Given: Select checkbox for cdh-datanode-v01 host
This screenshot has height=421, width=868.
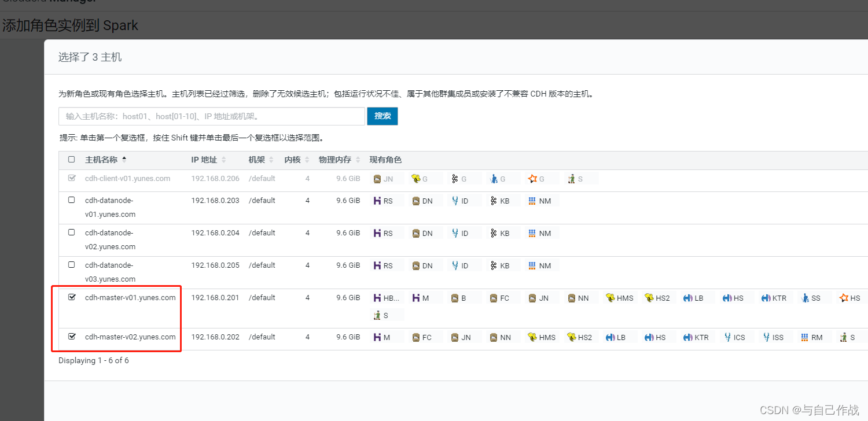Looking at the screenshot, I should pyautogui.click(x=72, y=200).
